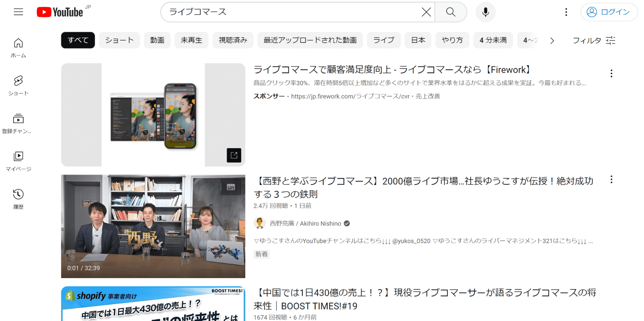Select the 日本 filter chip

pos(418,40)
